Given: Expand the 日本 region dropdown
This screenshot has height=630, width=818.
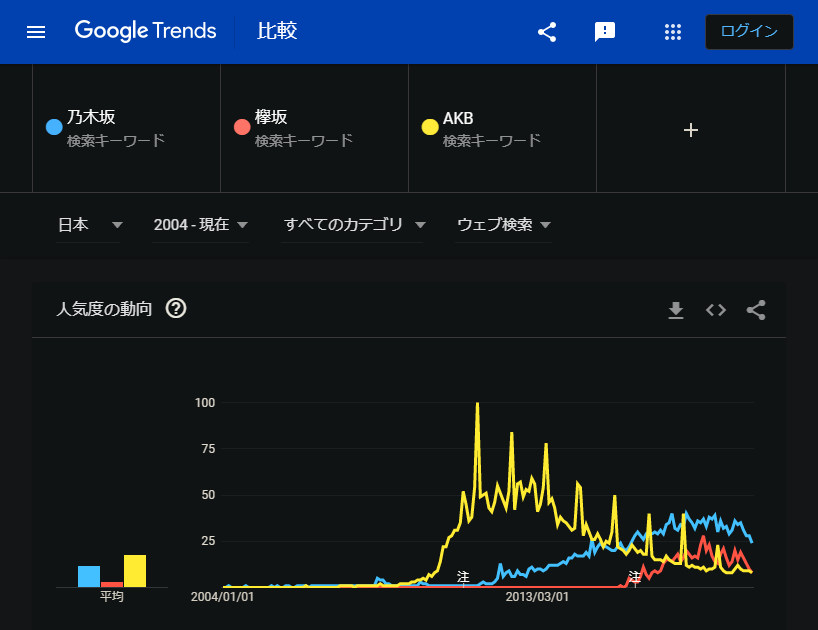Looking at the screenshot, I should point(90,225).
